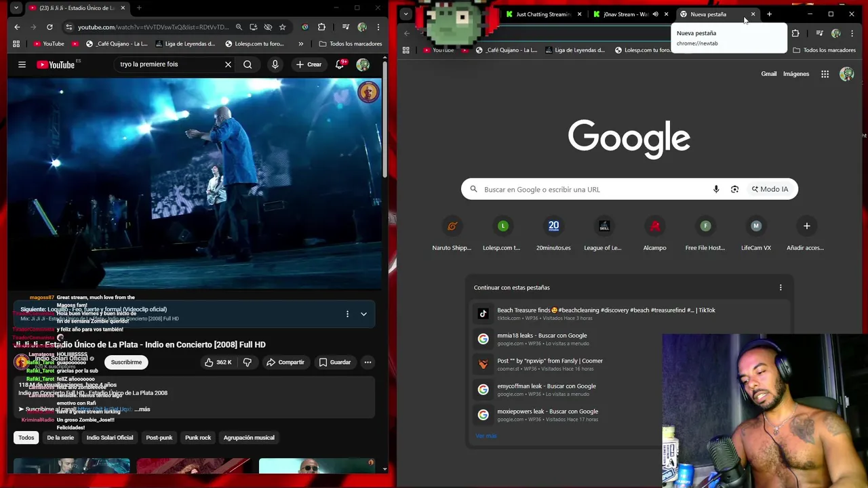Open the YouTube hamburger guide menu
The height and width of the screenshot is (488, 868).
(x=22, y=64)
